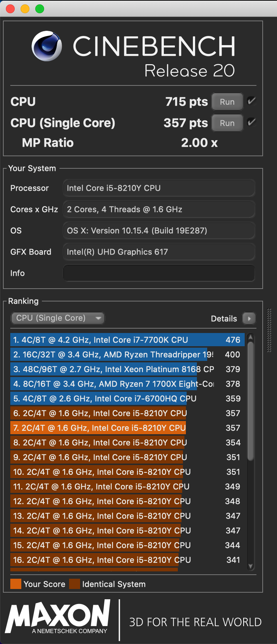Select ranking row 11 scoring 349
Viewport: 277px width, 644px height.
(x=127, y=487)
